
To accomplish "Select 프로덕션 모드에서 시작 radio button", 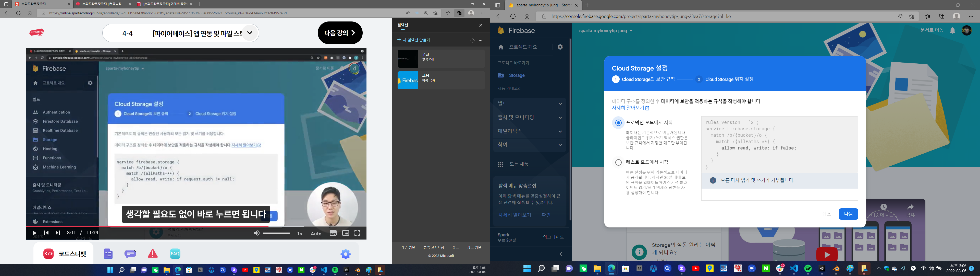I will click(618, 123).
